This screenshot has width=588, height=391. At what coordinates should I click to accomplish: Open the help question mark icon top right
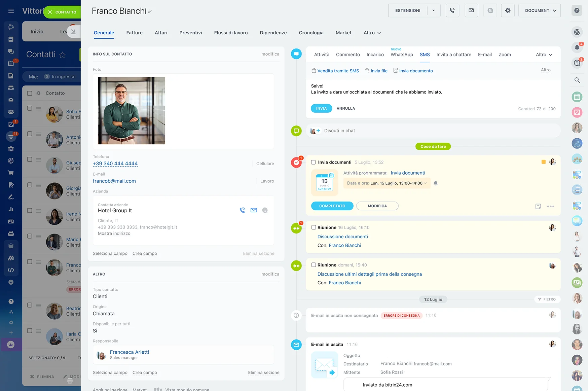[x=577, y=10]
